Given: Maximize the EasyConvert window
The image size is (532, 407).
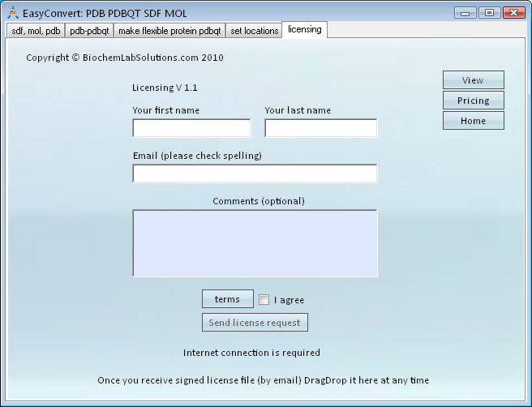Looking at the screenshot, I should [489, 12].
